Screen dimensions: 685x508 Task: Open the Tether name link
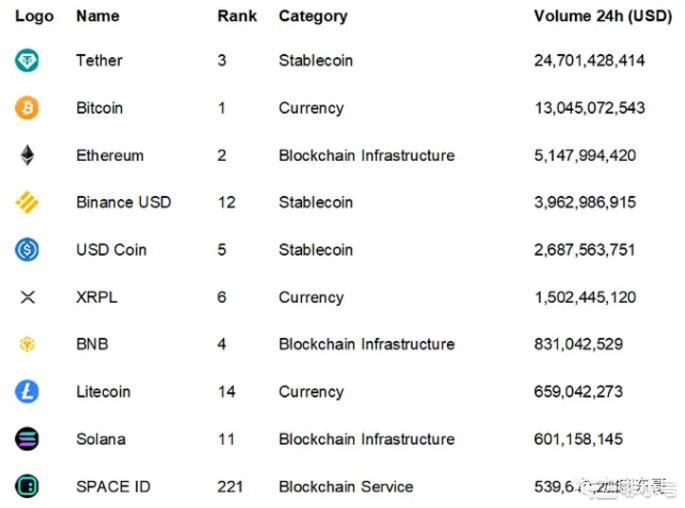click(101, 61)
